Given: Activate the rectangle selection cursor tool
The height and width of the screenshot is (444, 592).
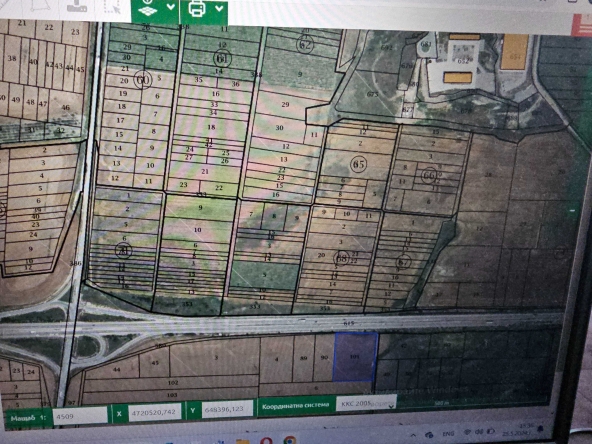Looking at the screenshot, I should (x=112, y=6).
